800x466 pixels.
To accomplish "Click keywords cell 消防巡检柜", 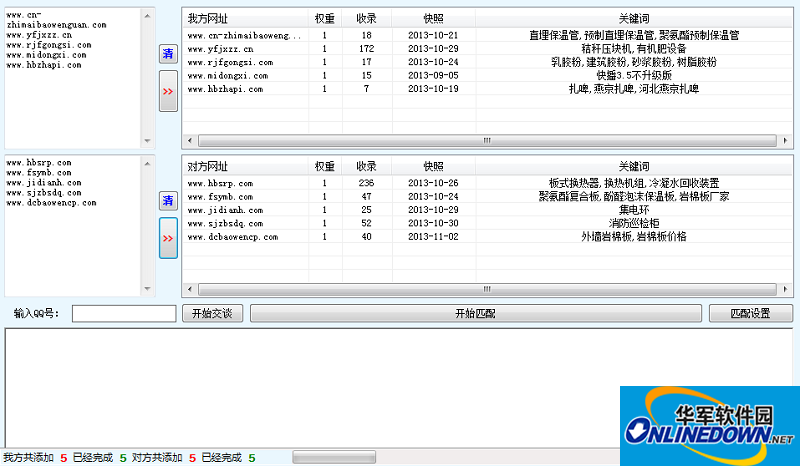I will click(634, 223).
